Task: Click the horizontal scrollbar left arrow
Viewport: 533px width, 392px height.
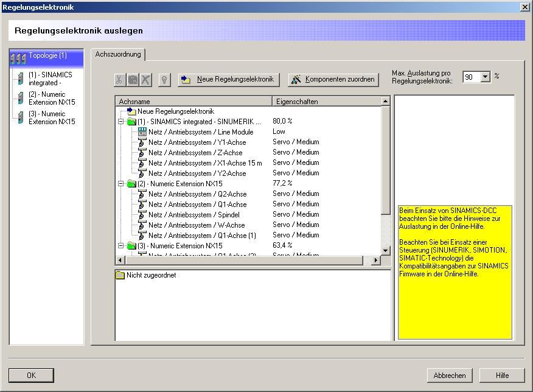Action: coord(120,260)
